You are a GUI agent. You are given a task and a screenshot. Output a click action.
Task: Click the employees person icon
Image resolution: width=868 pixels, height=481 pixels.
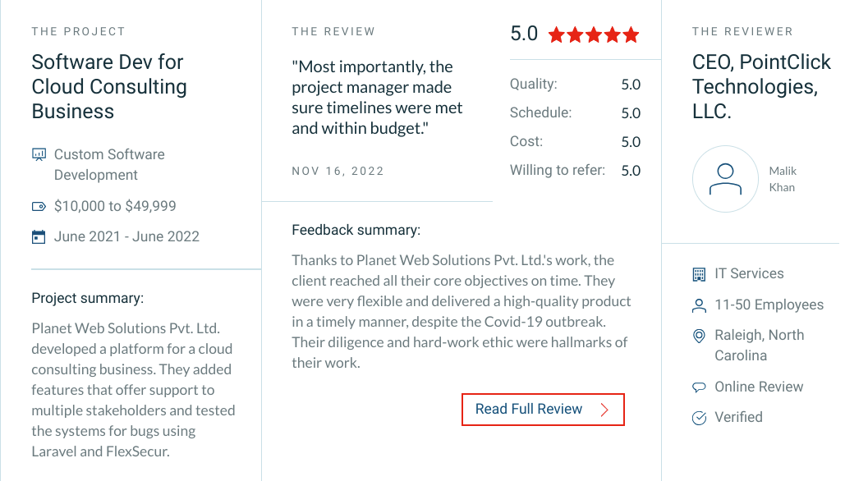[x=699, y=305]
